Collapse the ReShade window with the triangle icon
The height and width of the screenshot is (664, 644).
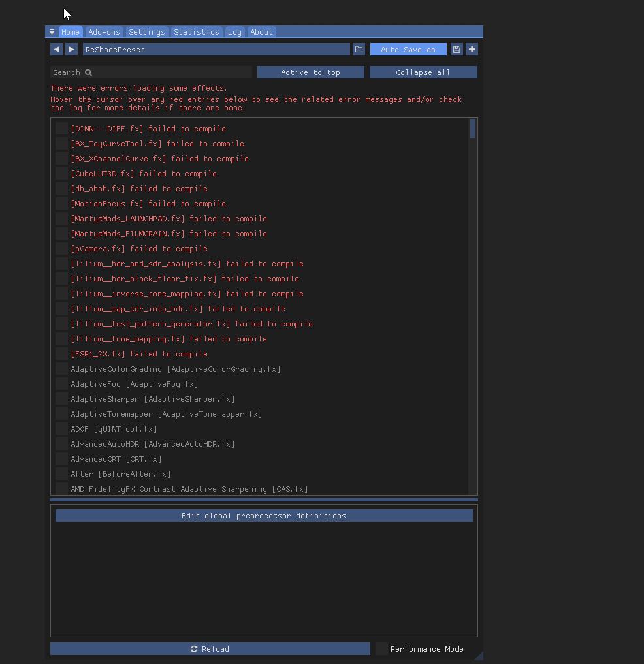click(x=52, y=32)
